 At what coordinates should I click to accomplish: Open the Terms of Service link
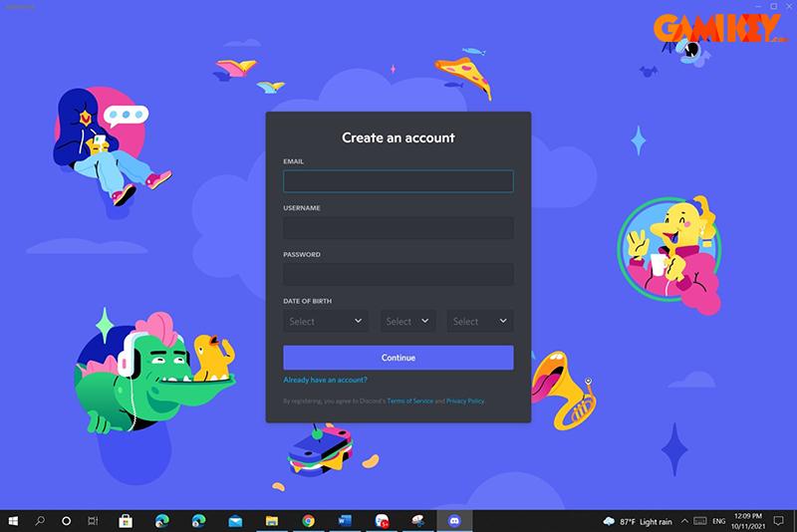[x=409, y=400]
